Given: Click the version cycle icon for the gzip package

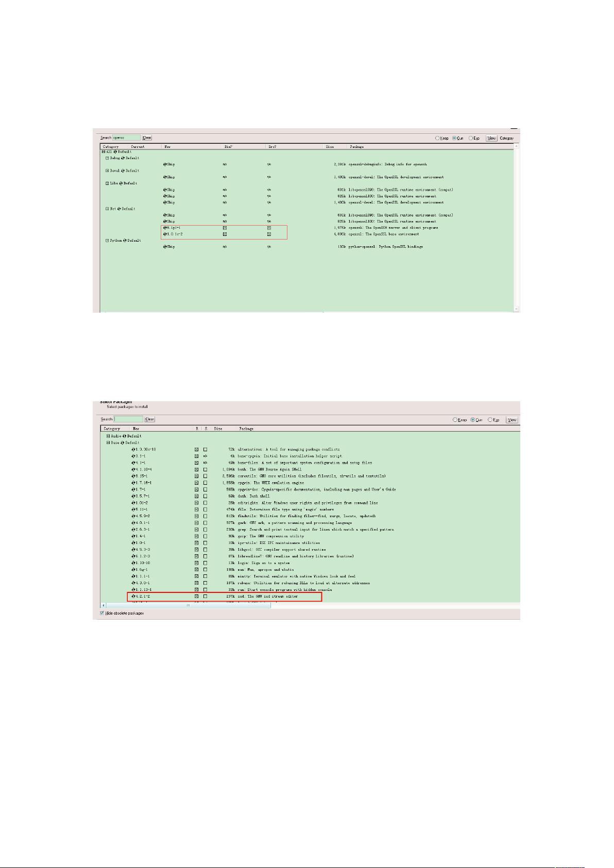Looking at the screenshot, I should click(133, 536).
